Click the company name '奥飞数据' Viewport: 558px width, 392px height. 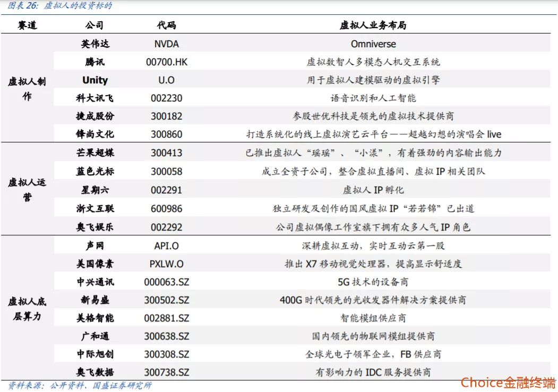[x=95, y=372]
